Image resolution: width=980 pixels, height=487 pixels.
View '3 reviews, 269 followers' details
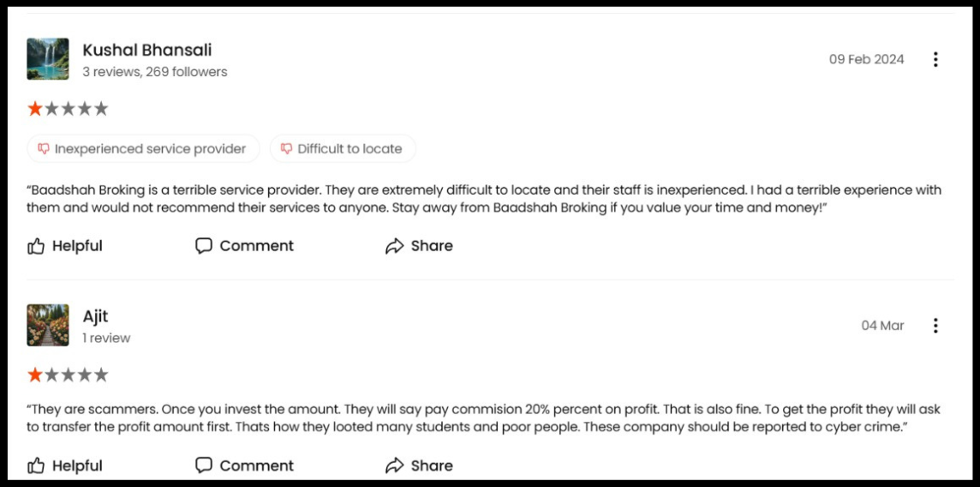[x=155, y=72]
